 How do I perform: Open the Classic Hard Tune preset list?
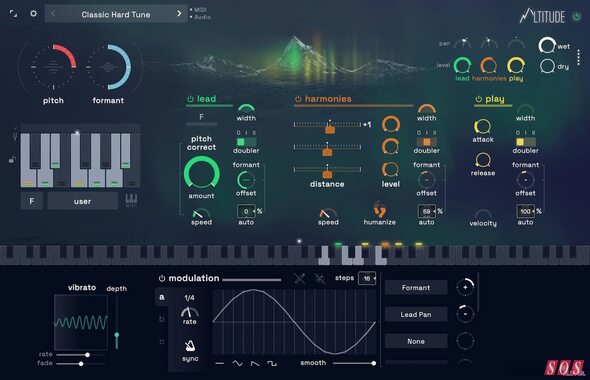pos(116,14)
